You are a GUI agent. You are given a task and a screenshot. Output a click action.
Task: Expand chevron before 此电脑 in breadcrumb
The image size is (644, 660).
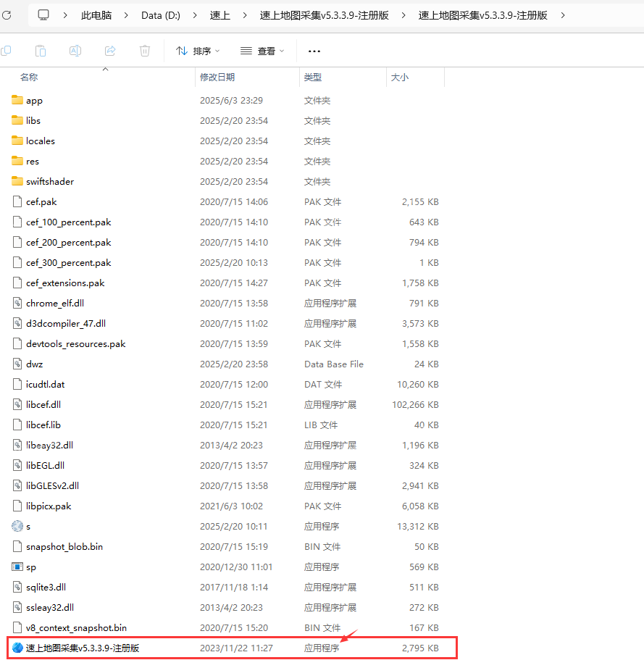pyautogui.click(x=65, y=15)
